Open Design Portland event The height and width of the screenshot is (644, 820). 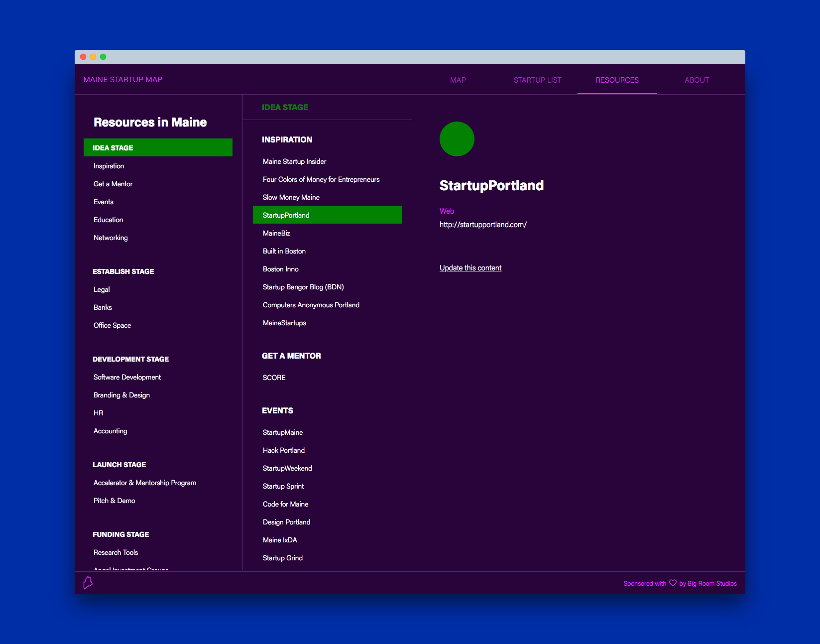(x=287, y=522)
